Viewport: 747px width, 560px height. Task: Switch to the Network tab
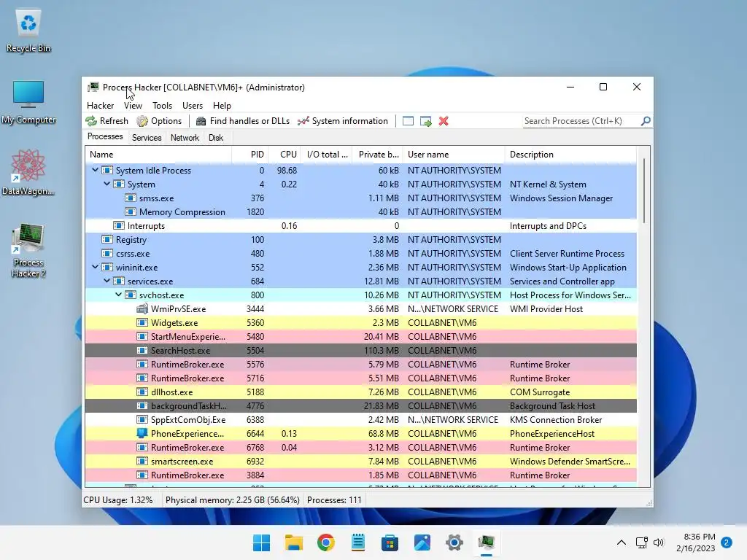tap(185, 138)
